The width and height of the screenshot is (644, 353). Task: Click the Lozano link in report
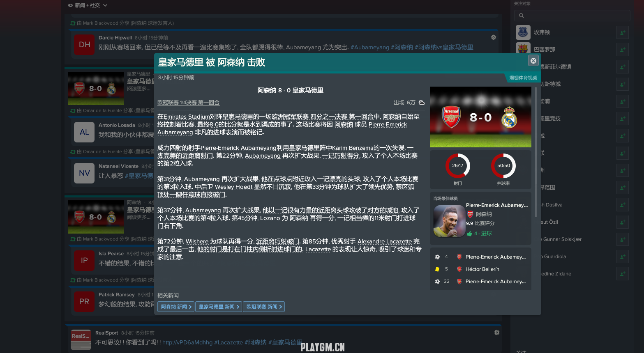click(270, 218)
